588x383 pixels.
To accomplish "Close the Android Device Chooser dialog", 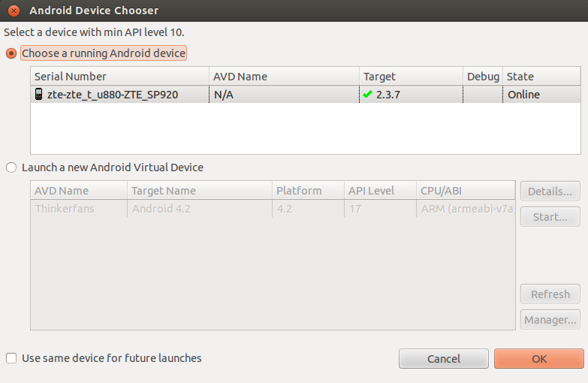I will pyautogui.click(x=14, y=11).
